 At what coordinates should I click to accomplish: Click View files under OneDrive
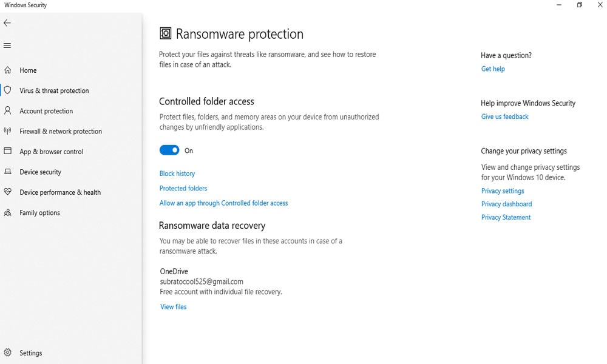click(x=174, y=307)
